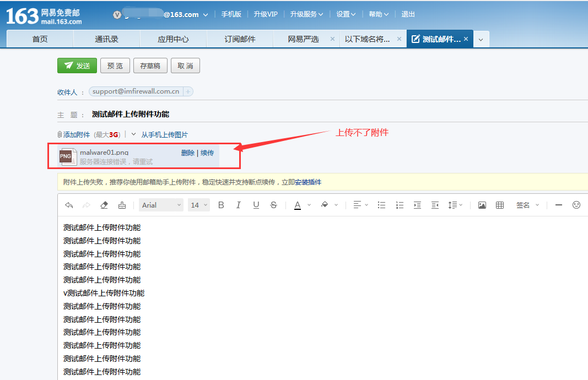Toggle bold text formatting

click(x=221, y=205)
